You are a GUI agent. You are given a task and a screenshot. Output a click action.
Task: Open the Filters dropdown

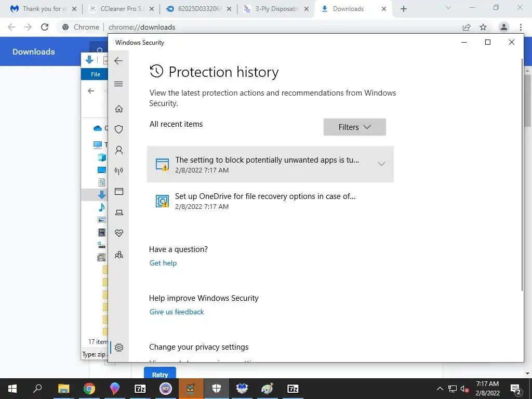tap(354, 127)
